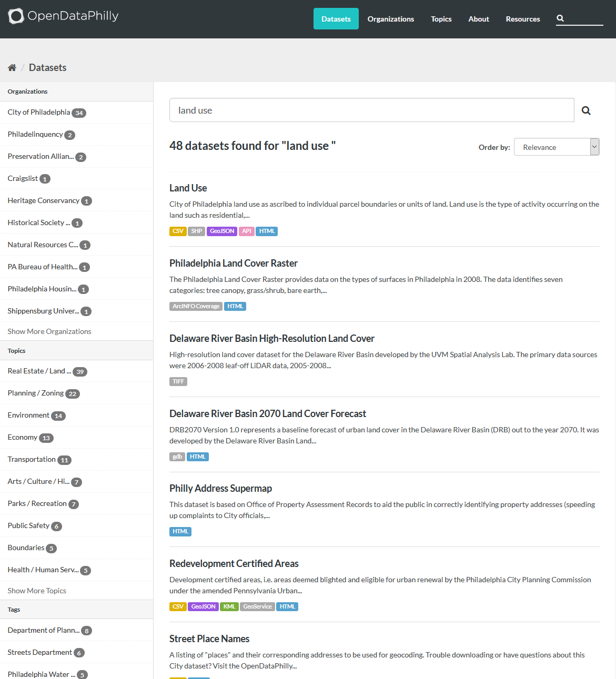Screen dimensions: 616x679
Task: Open the Order by Relevance dropdown
Action: [556, 147]
